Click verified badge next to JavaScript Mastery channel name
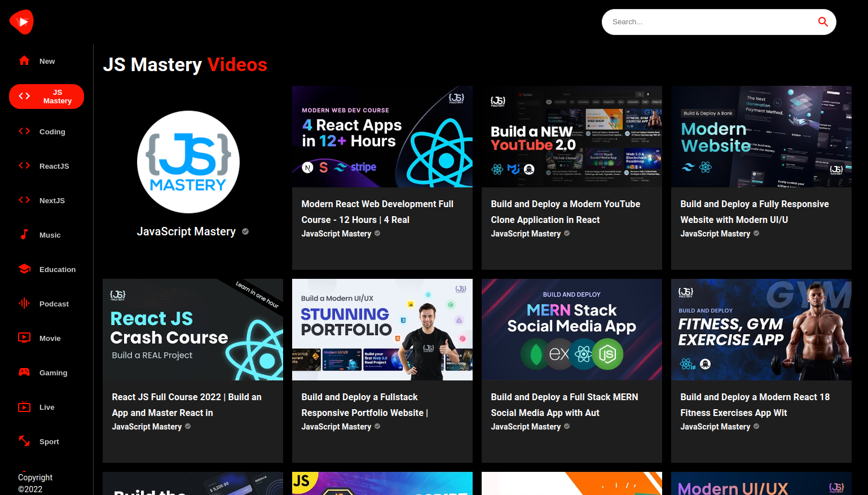This screenshot has height=495, width=868. (x=245, y=231)
